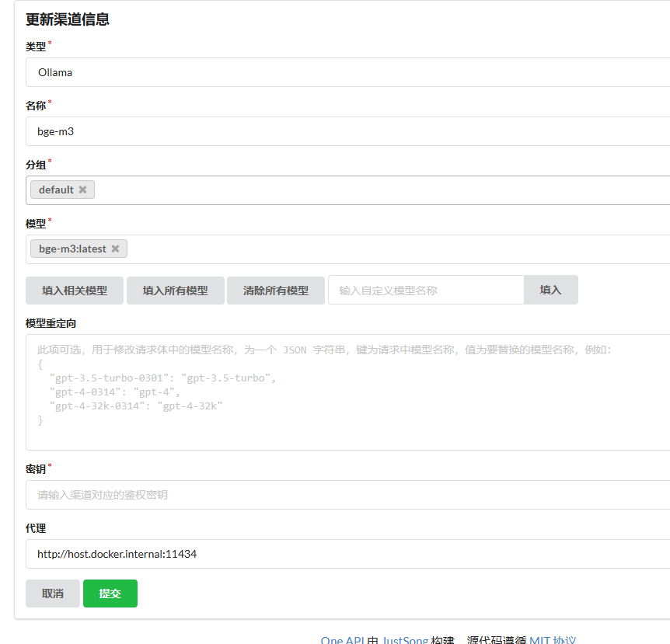Open the One API footer link

point(343,640)
